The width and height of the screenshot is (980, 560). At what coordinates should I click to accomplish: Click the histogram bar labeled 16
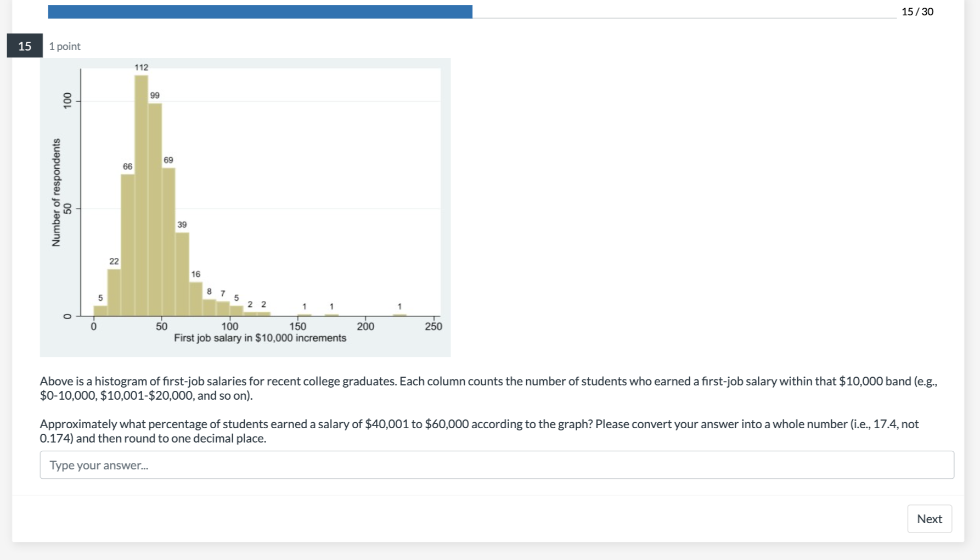click(x=196, y=299)
